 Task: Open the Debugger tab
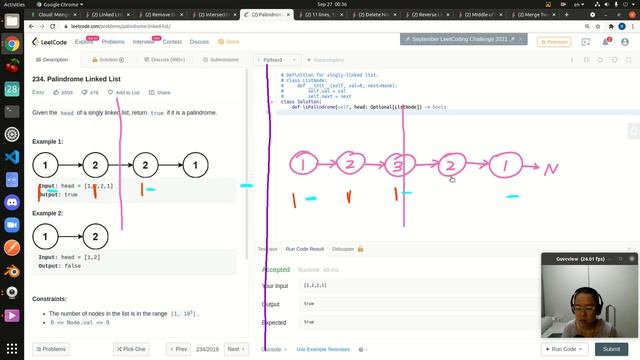point(347,249)
